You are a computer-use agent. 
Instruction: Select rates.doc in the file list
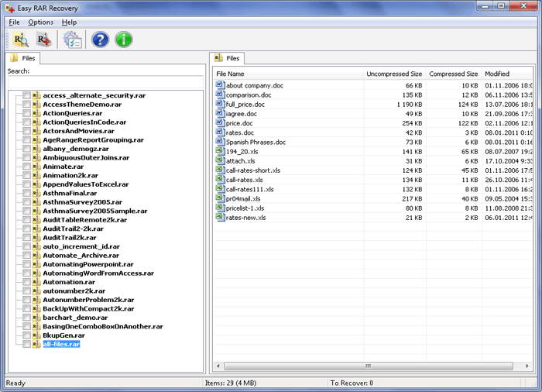point(240,132)
